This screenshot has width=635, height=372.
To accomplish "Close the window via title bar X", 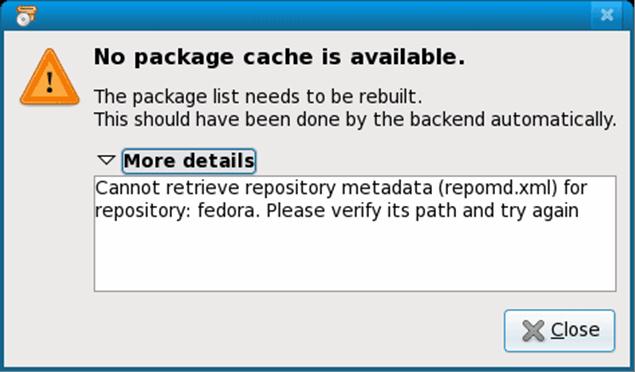I will coord(607,15).
